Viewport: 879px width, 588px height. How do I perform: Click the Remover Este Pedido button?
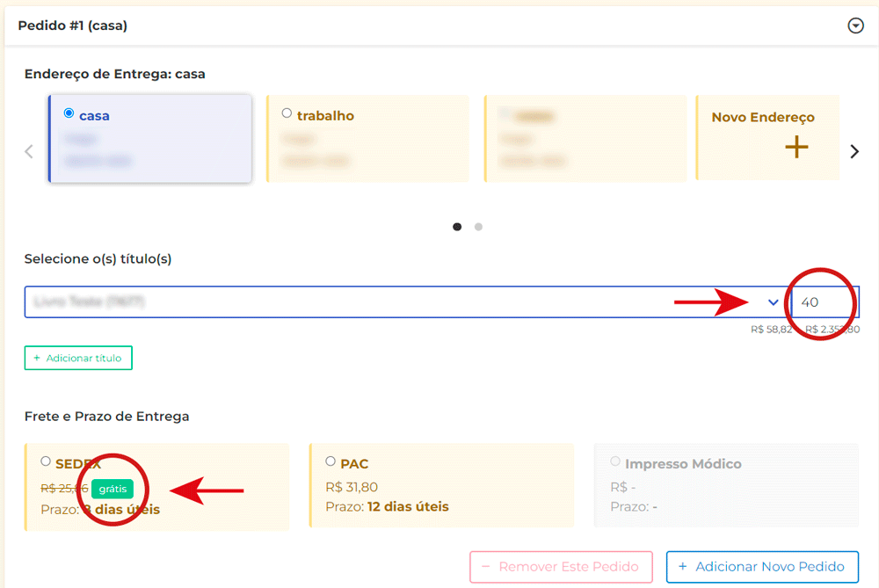tap(561, 566)
